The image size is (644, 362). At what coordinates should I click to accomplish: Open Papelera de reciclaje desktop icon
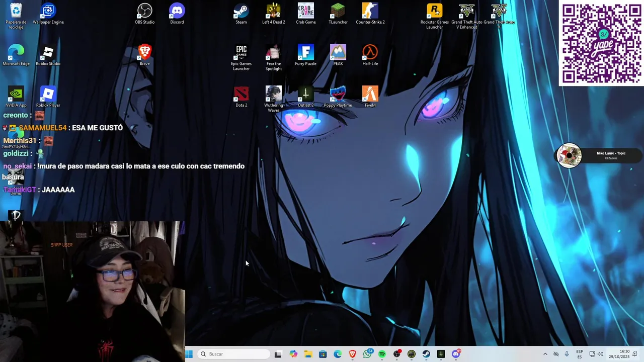click(x=16, y=16)
